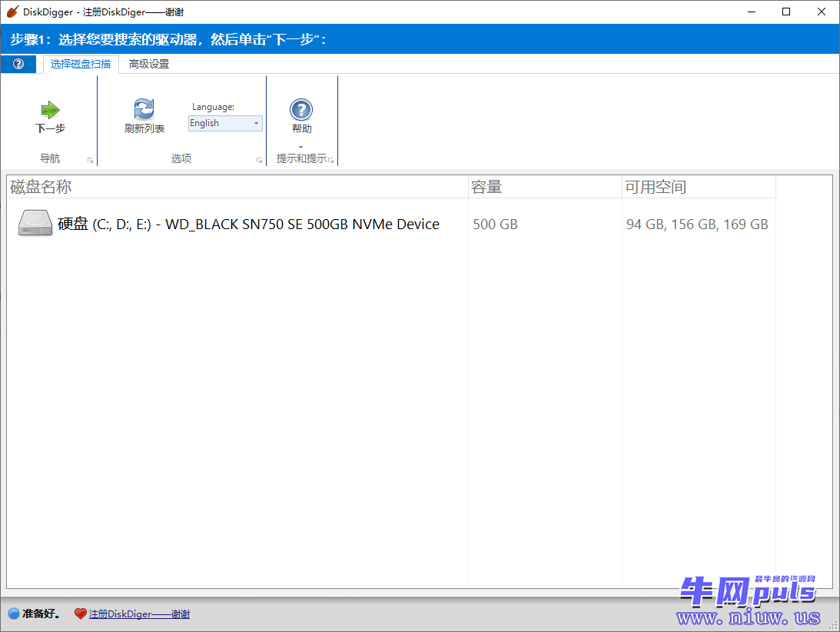Minimize the DiskDigger window

tap(752, 12)
